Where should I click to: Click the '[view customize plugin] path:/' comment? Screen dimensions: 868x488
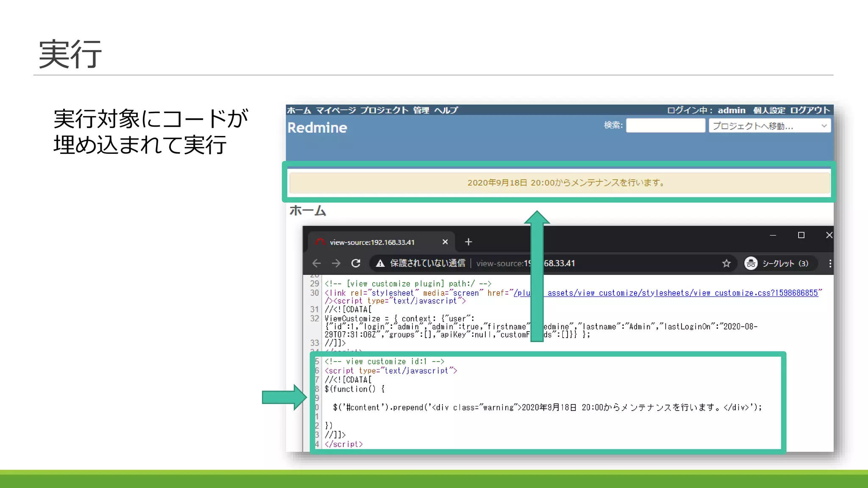pos(408,284)
